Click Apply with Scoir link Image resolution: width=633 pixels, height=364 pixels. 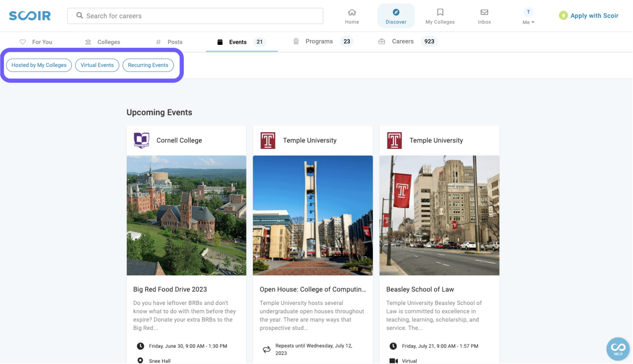pyautogui.click(x=594, y=16)
